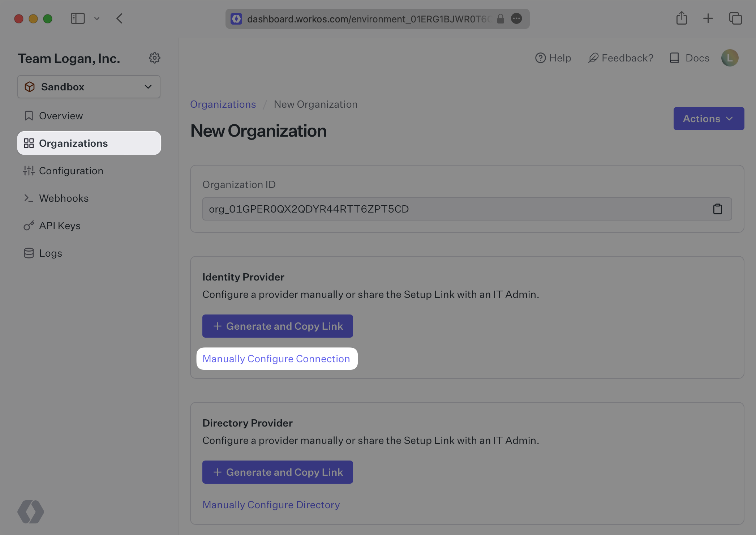The height and width of the screenshot is (535, 756).
Task: Generate and Copy Link for Identity Provider
Action: 278,326
